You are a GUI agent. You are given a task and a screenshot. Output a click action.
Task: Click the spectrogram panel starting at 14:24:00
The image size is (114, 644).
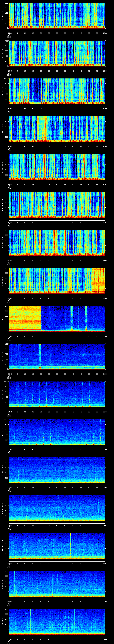pyautogui.click(x=57, y=394)
